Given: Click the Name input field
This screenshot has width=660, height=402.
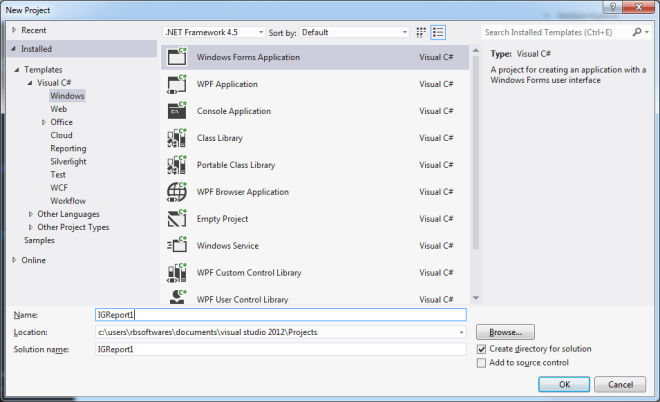Looking at the screenshot, I should pyautogui.click(x=281, y=315).
